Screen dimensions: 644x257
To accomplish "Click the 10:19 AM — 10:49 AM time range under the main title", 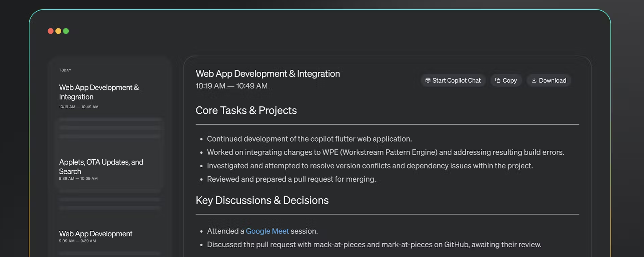I will tap(231, 86).
